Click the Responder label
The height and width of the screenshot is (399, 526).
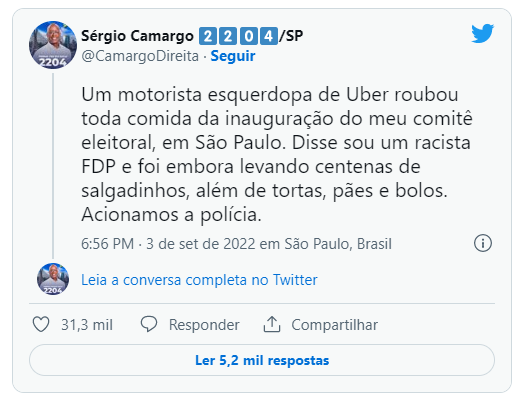(x=204, y=325)
